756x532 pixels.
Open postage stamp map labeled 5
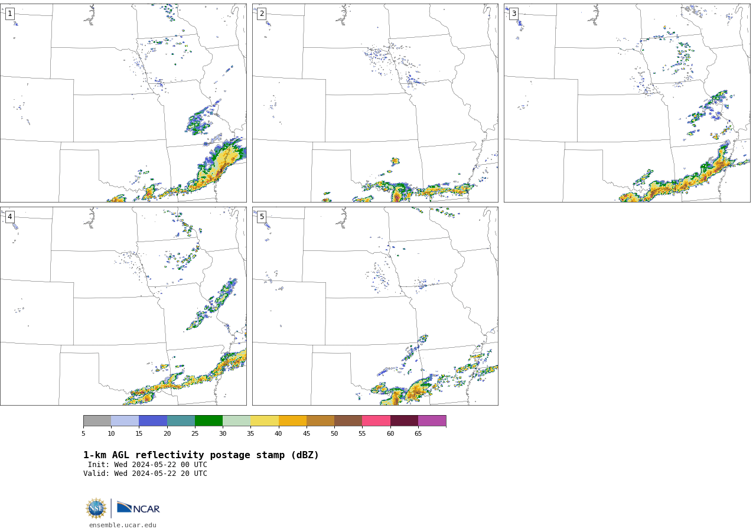point(375,306)
